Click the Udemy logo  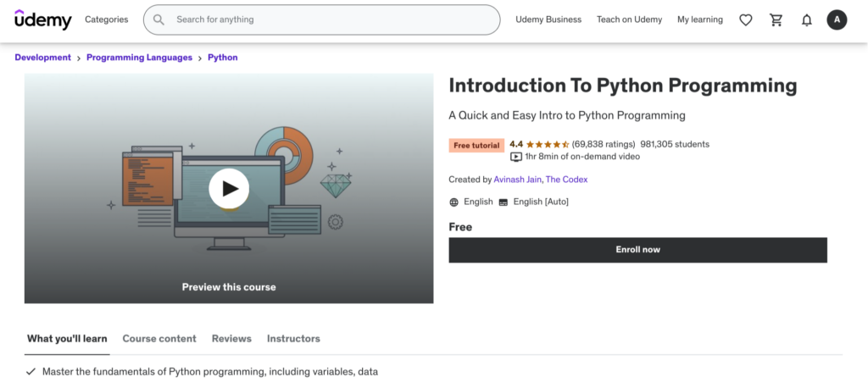point(43,19)
